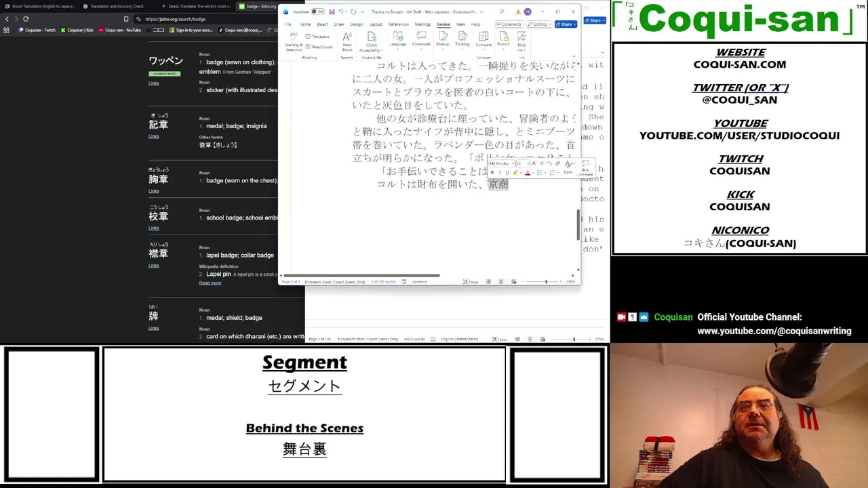Enable Focus mode in front Word status bar

coord(471,281)
